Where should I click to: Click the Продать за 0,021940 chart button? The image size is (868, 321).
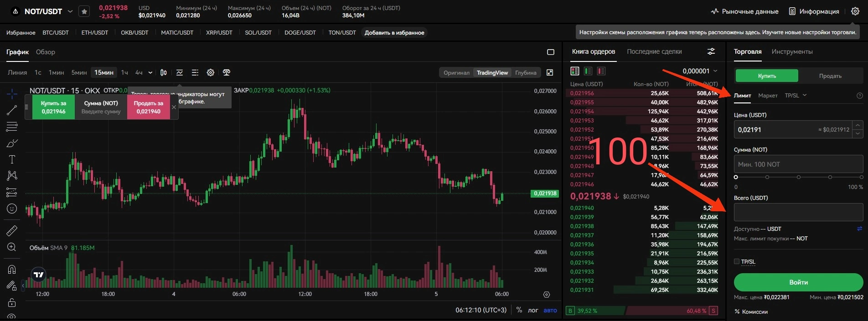click(x=148, y=107)
